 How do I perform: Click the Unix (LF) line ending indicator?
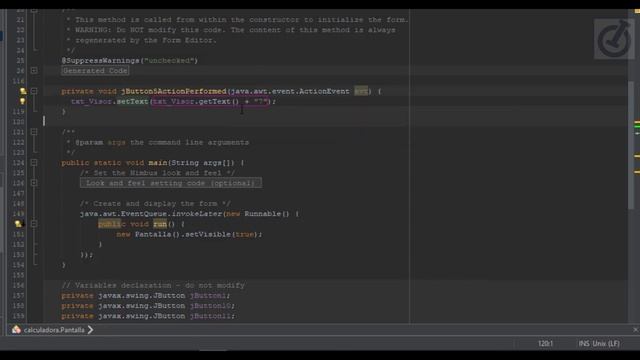[x=606, y=344]
